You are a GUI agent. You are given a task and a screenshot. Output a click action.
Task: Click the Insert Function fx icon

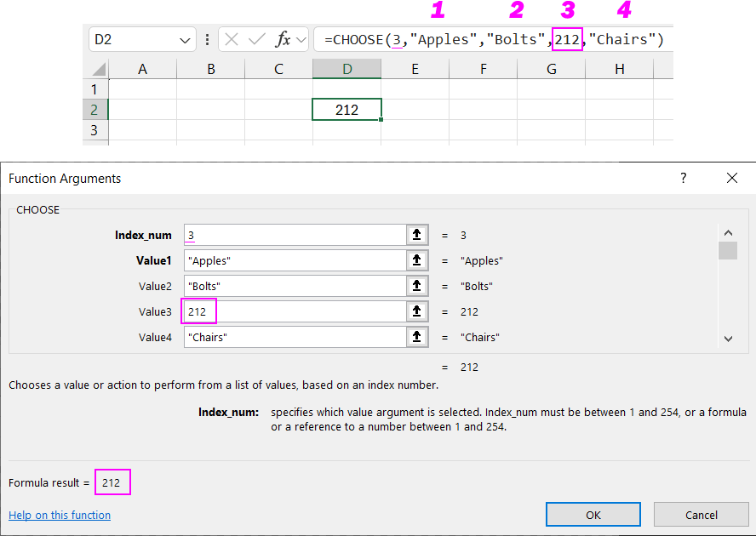pyautogui.click(x=283, y=40)
